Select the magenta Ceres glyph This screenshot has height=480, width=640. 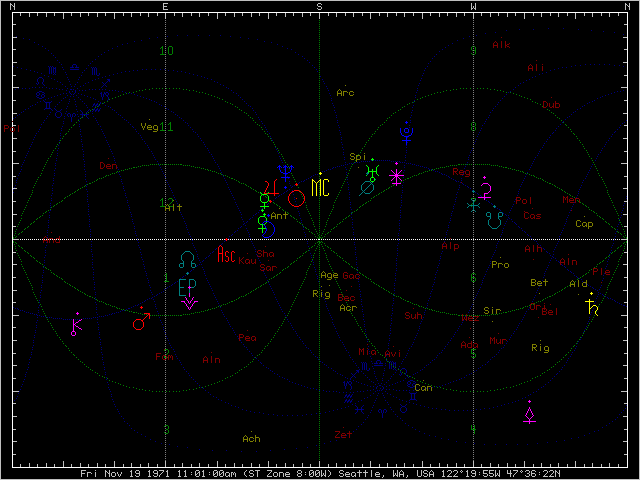(487, 189)
